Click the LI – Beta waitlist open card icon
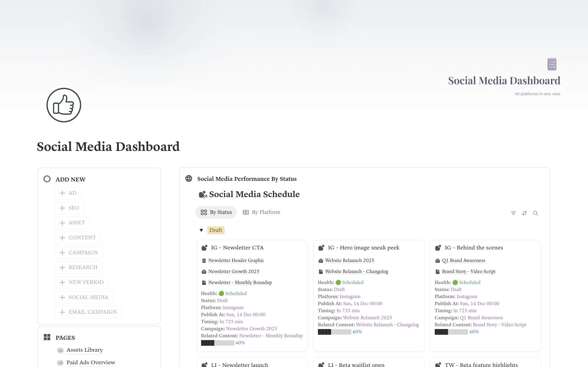The image size is (588, 367). (x=321, y=365)
